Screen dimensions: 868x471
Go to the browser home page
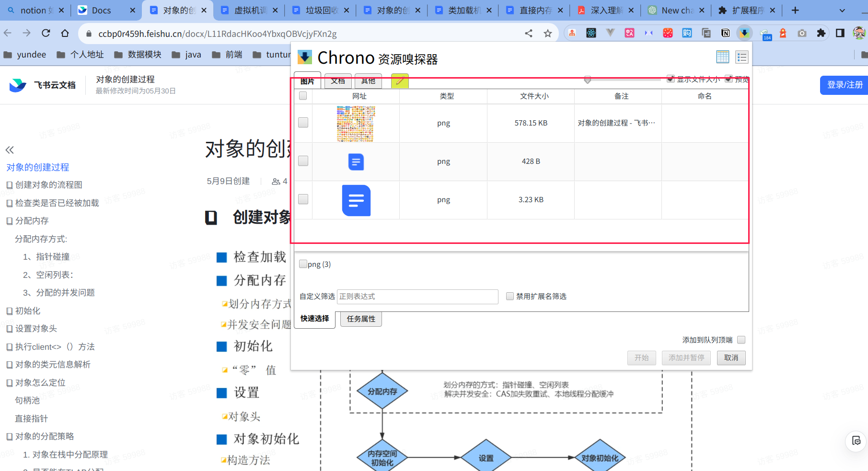[x=65, y=33]
